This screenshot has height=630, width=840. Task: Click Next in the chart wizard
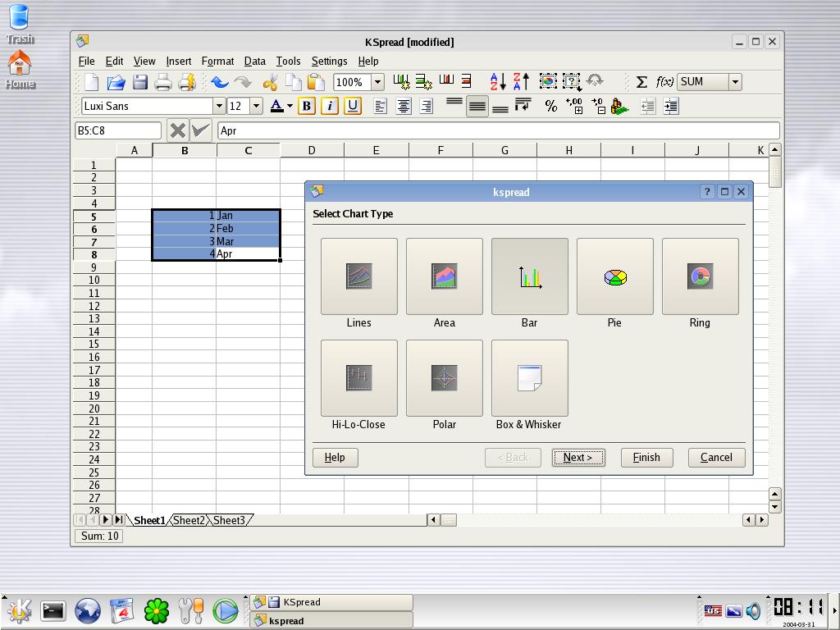(x=578, y=458)
